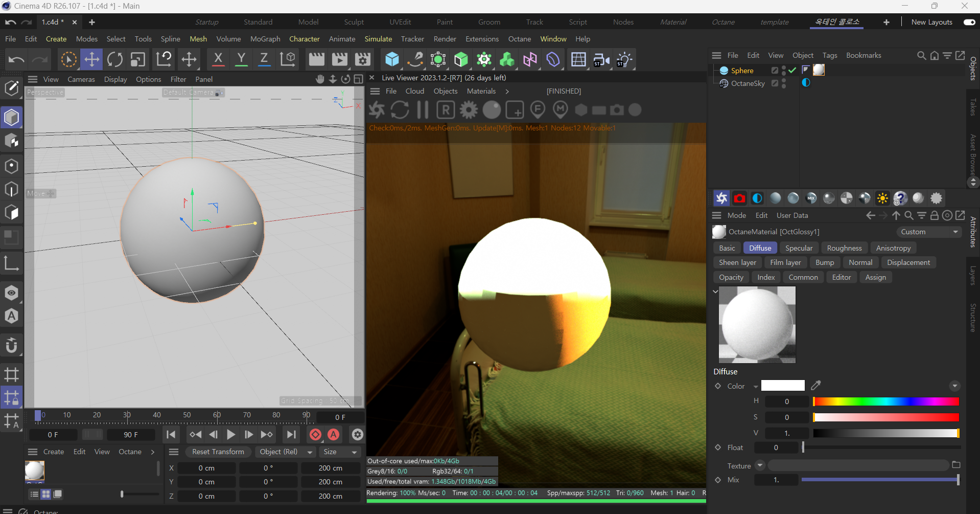Open Object (Rel) coordinates dropdown
980x514 pixels.
[x=286, y=452]
